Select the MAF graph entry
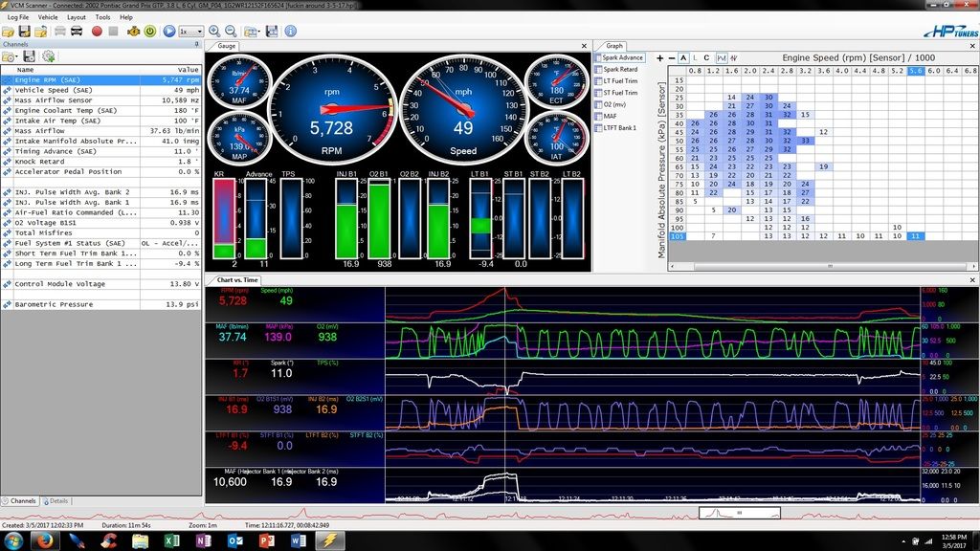 606,116
